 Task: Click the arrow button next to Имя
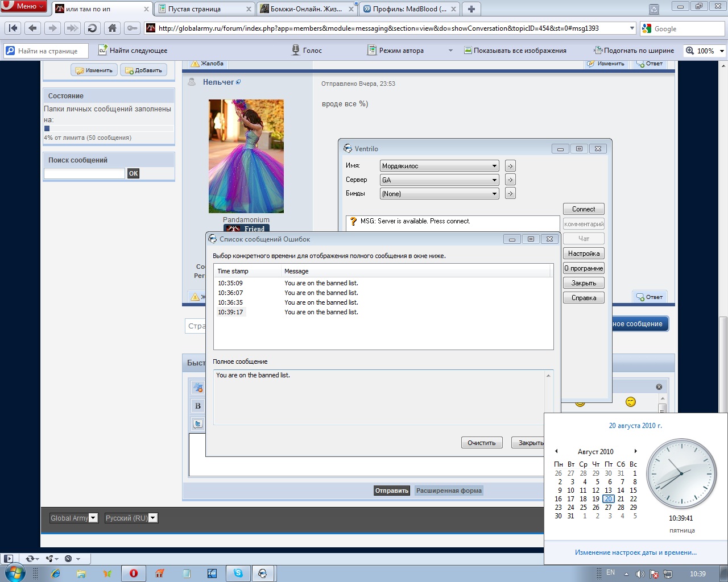tap(510, 166)
